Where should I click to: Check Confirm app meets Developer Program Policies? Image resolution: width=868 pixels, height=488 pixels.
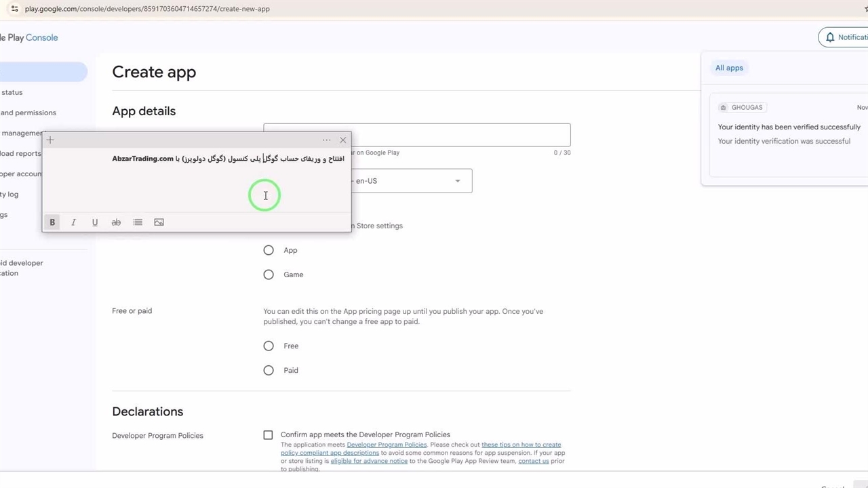pos(268,435)
